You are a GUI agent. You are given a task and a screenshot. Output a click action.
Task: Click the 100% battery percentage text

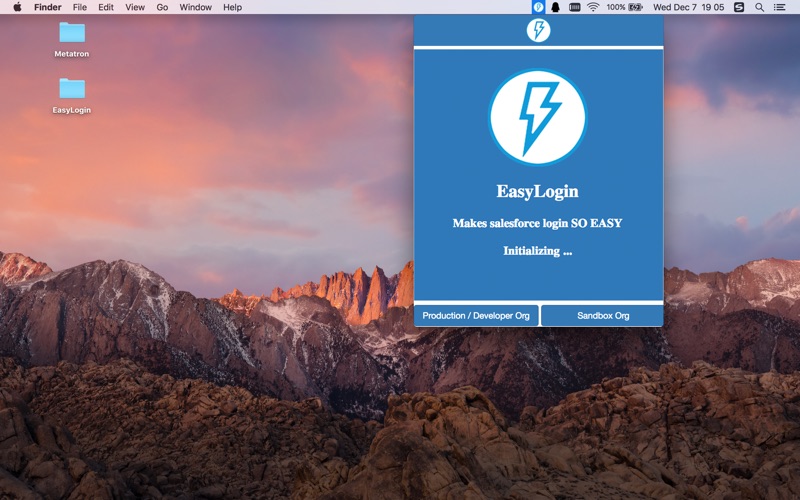616,7
